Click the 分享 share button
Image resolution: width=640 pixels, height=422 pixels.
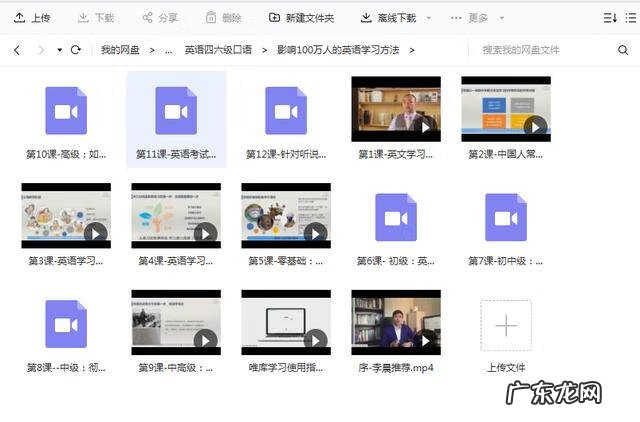click(x=160, y=18)
